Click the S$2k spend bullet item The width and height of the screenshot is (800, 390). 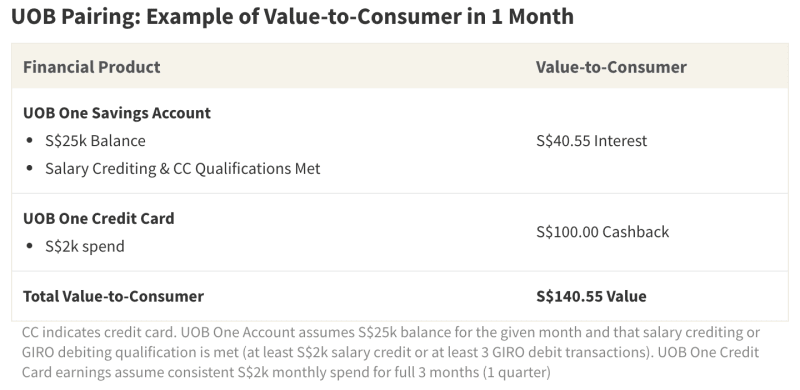(85, 246)
